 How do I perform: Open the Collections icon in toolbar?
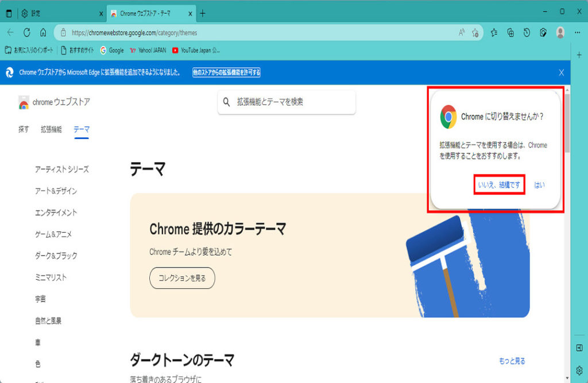pos(510,33)
